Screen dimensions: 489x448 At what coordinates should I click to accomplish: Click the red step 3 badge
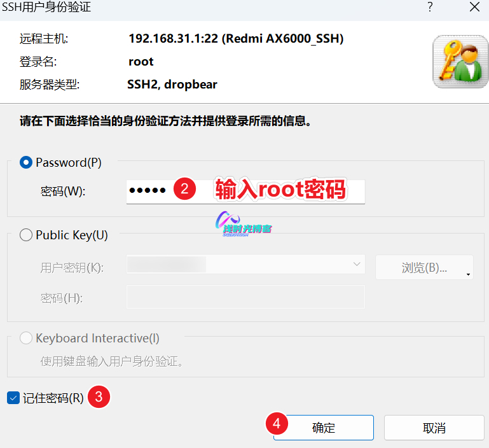pos(99,398)
